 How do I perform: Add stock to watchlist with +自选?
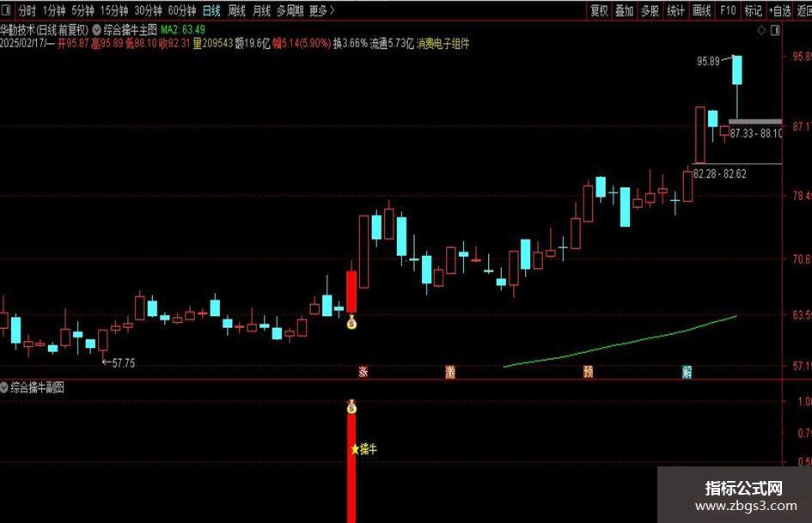click(x=780, y=10)
